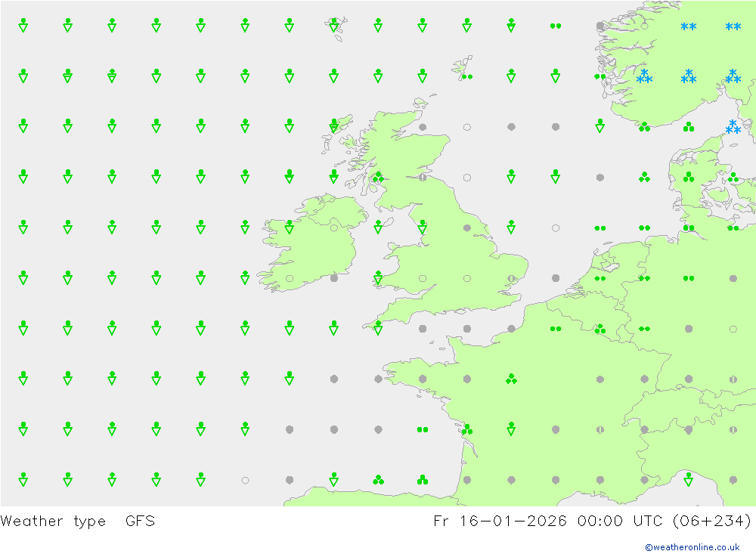The height and width of the screenshot is (554, 756).
Task: Click the half-filled circle on Scotland's east coast
Action: (423, 178)
